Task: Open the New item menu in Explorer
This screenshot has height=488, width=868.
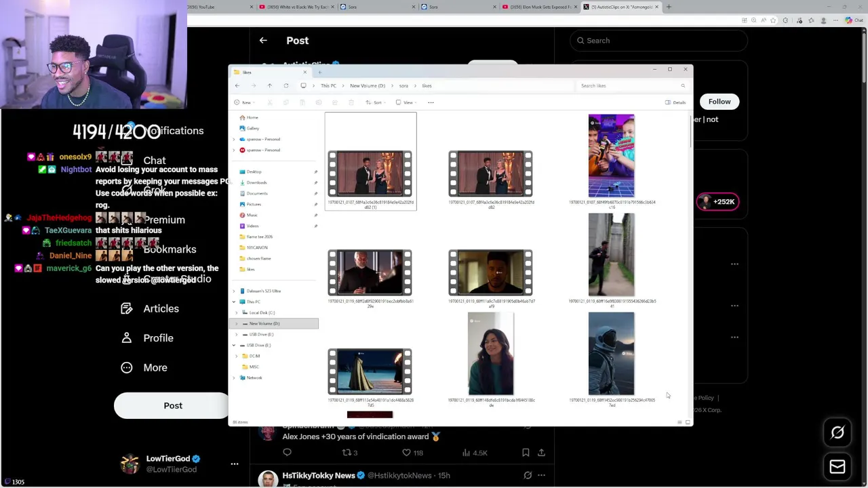Action: click(x=243, y=102)
